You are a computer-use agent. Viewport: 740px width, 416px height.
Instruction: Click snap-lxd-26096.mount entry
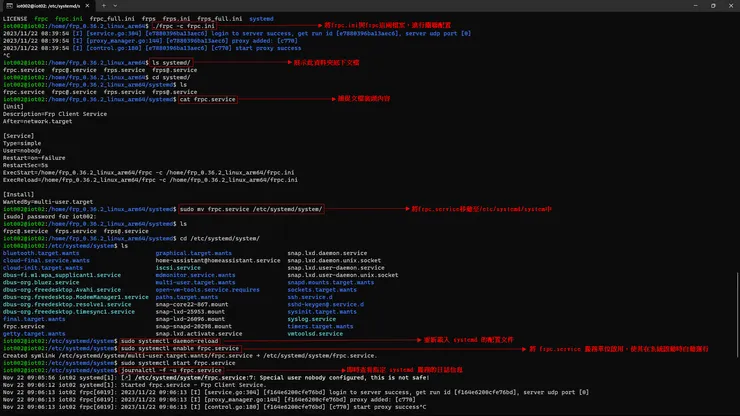click(190, 319)
